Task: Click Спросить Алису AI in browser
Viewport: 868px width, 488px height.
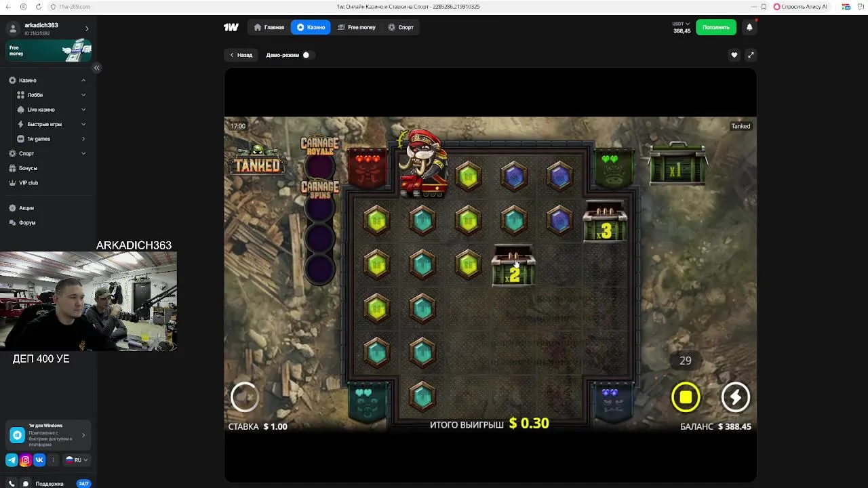Action: (801, 7)
